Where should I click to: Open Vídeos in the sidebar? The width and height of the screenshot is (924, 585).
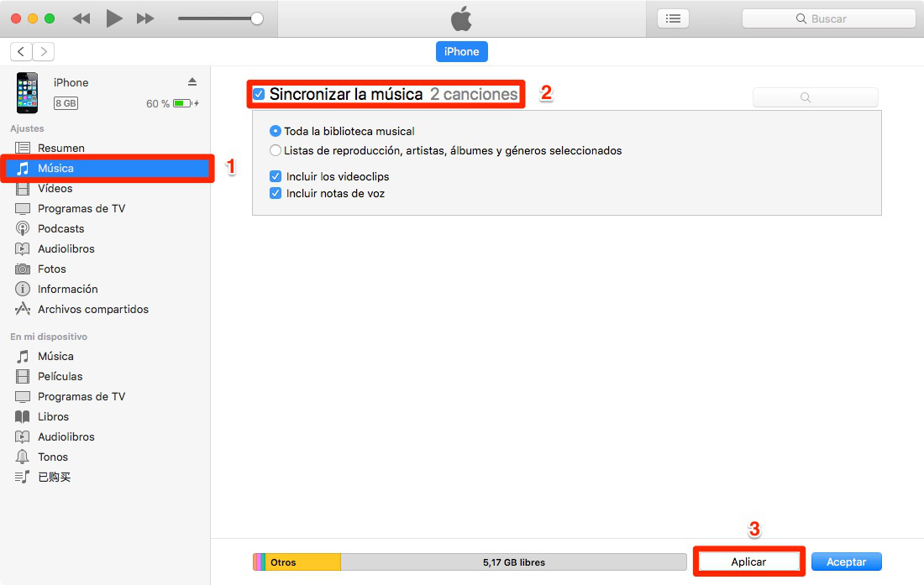click(55, 188)
